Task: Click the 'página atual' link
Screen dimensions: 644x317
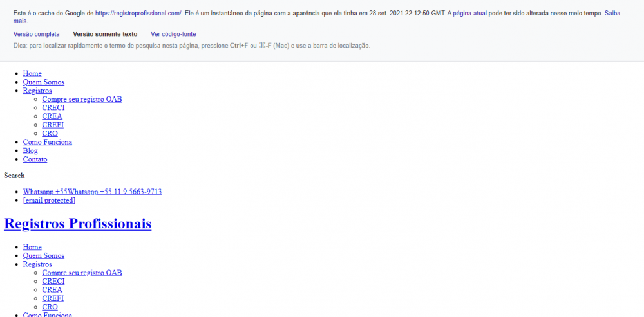Action: pyautogui.click(x=469, y=13)
